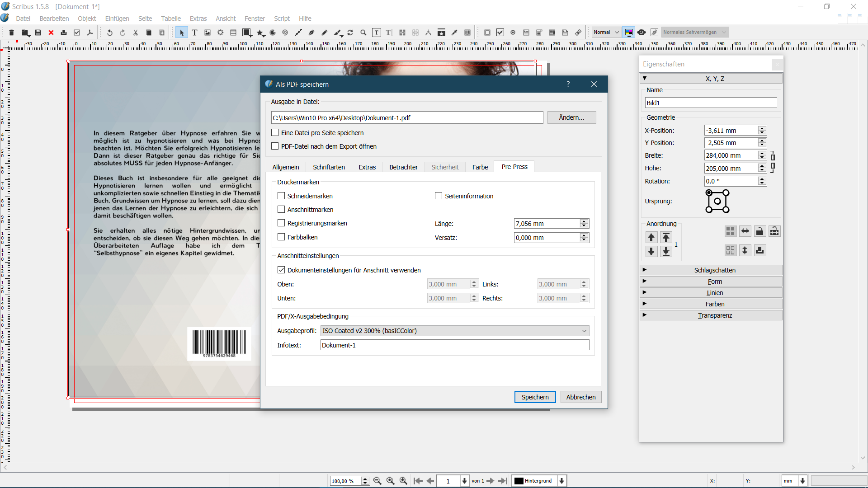Screen dimensions: 868x488
Task: Click the Infotext input field
Action: 454,345
